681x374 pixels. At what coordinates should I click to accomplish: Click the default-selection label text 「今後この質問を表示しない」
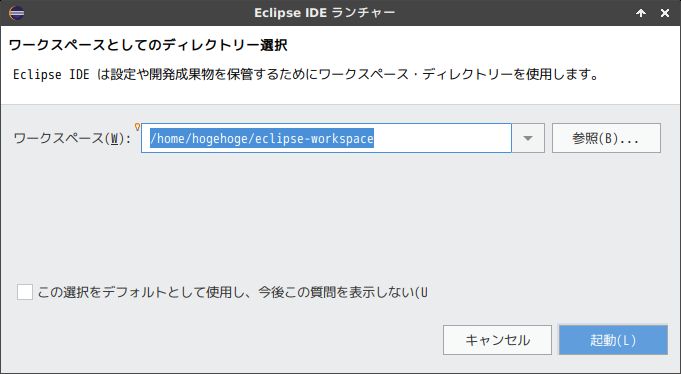pos(337,292)
